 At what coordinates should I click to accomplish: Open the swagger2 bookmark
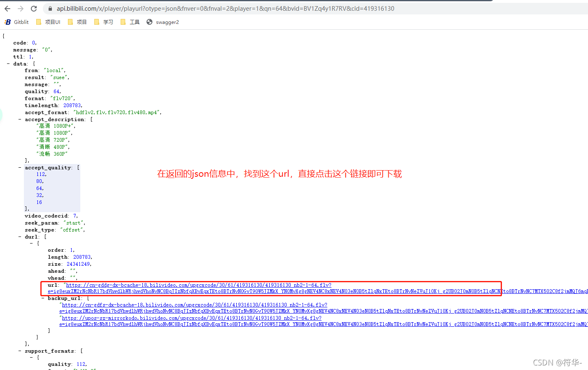[163, 22]
